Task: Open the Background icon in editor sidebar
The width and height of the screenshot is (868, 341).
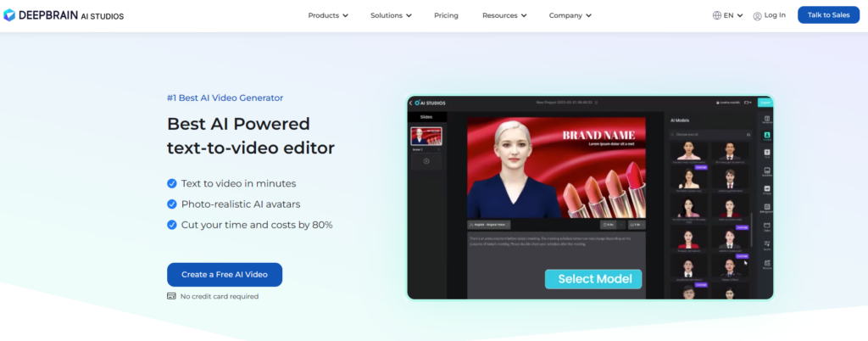Action: point(766,208)
